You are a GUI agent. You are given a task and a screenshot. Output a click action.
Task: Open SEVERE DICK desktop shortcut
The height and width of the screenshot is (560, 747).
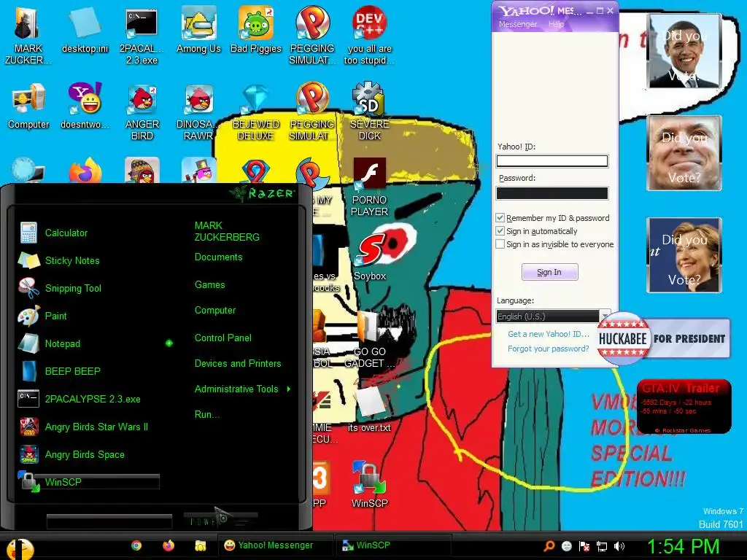369,112
